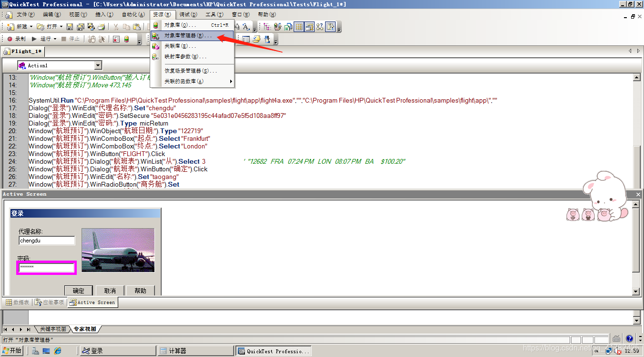Image resolution: width=644 pixels, height=357 pixels.
Task: Open the 自动化(A) menu
Action: tap(133, 15)
